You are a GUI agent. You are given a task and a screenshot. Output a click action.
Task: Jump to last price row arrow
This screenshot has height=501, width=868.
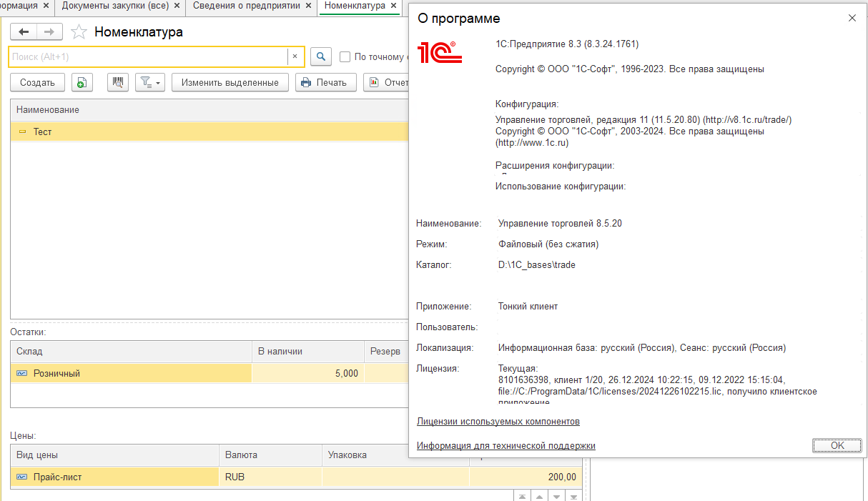[574, 496]
